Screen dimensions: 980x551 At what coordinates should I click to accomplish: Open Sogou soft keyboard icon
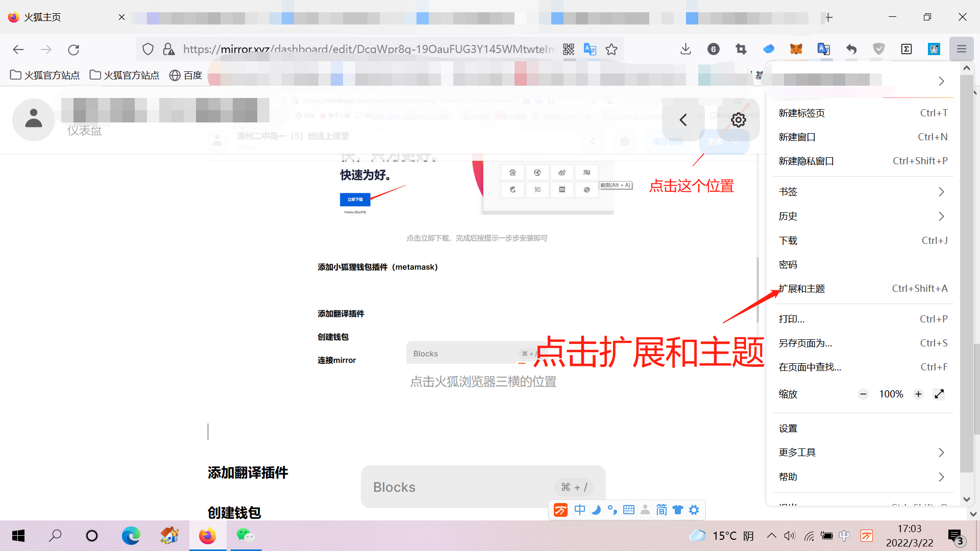pyautogui.click(x=629, y=510)
